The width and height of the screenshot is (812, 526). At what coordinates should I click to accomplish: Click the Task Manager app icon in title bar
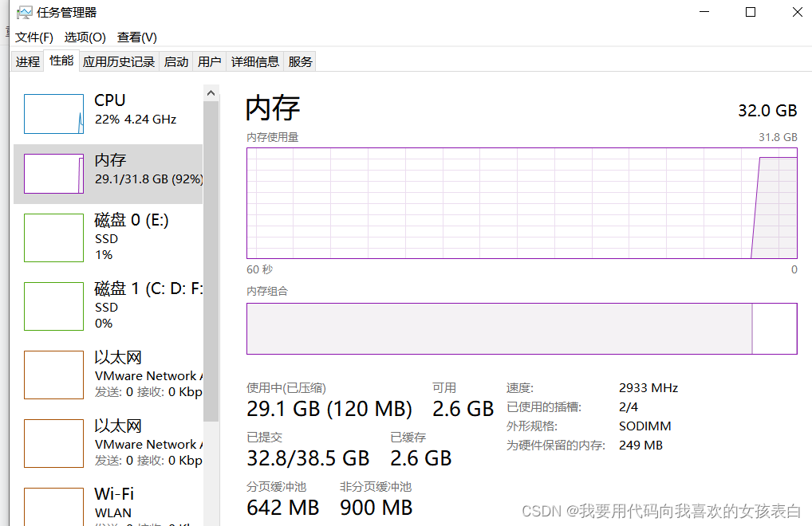[x=24, y=13]
